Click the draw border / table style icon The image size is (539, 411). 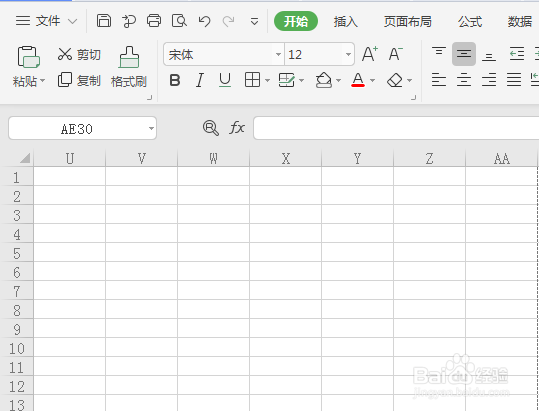(286, 80)
